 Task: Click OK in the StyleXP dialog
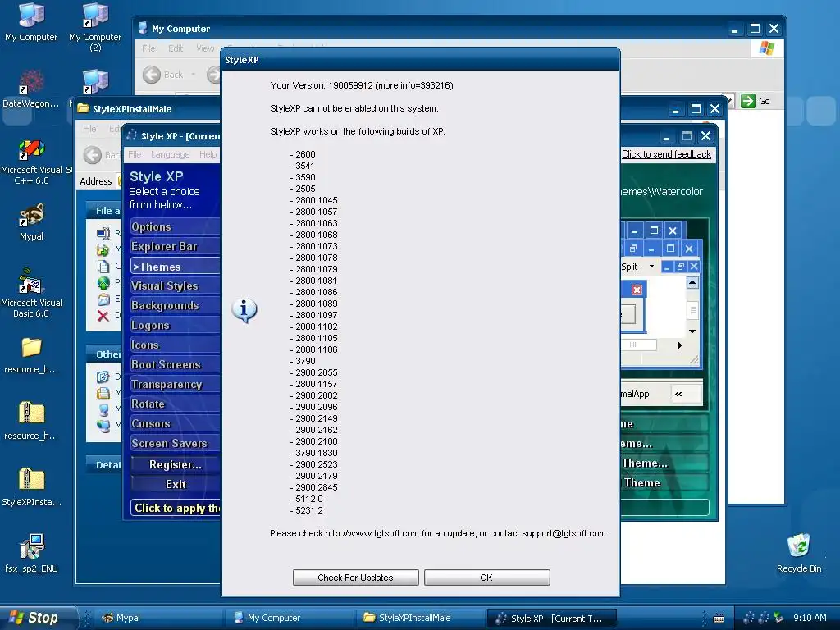coord(486,577)
